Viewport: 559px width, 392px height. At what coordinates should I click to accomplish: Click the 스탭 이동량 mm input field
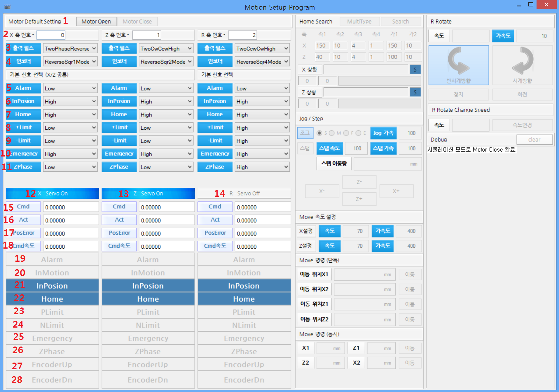387,164
